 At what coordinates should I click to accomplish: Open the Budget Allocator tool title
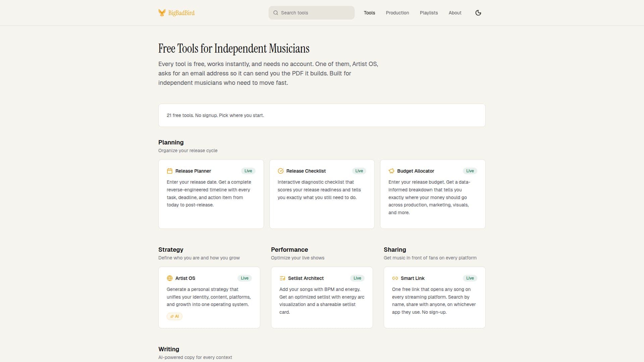point(416,171)
